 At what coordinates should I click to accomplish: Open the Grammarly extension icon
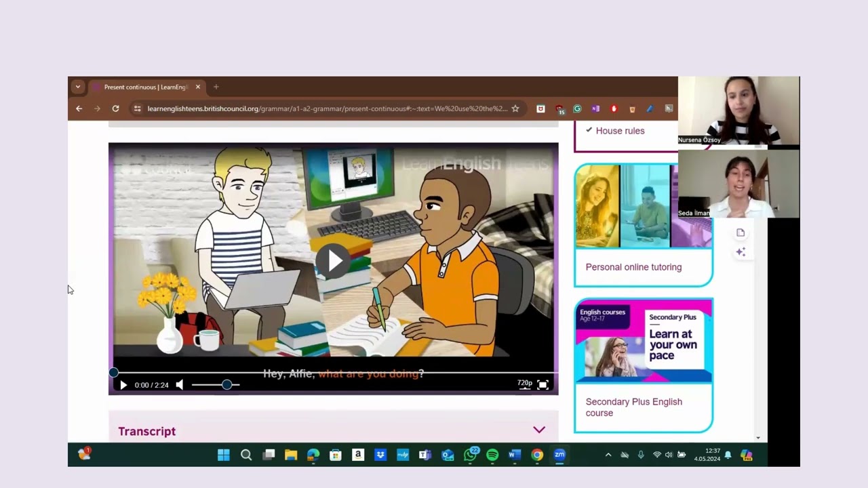coord(577,108)
